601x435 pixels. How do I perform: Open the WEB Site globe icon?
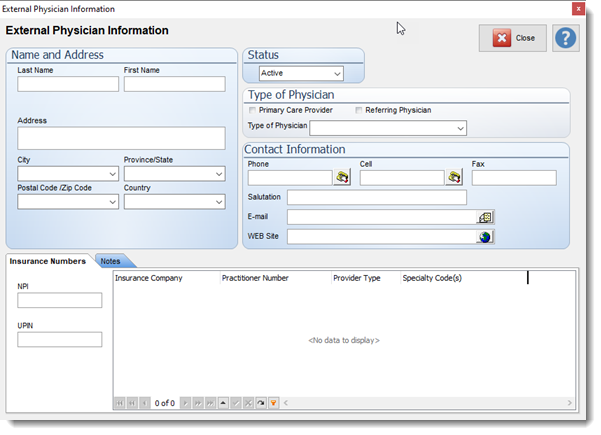485,237
